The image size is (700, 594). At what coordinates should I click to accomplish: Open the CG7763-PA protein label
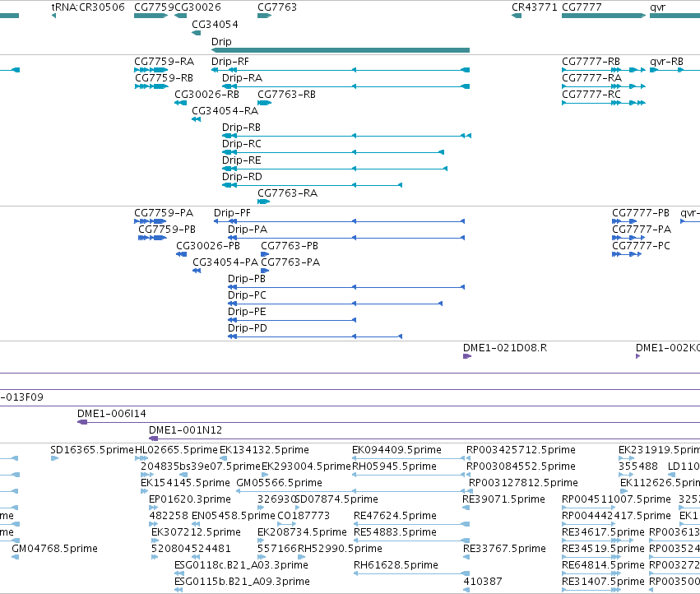click(290, 262)
